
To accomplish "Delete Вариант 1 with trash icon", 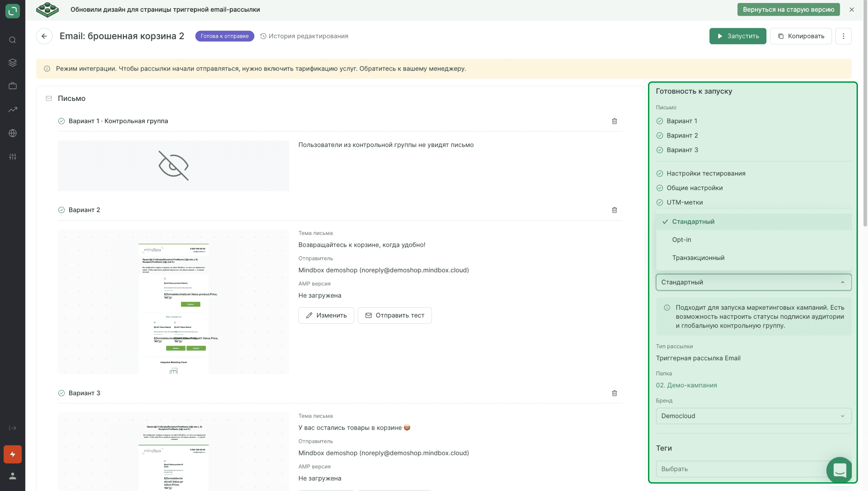I will pos(614,121).
